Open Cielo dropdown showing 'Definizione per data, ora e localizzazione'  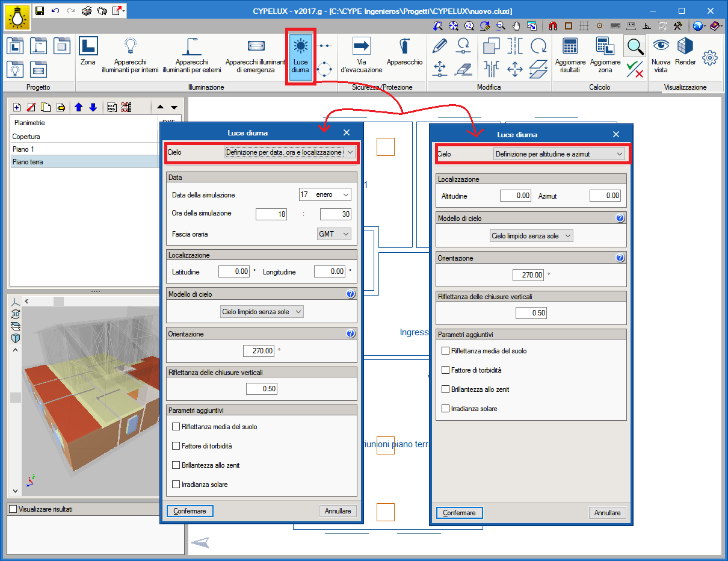(x=289, y=152)
